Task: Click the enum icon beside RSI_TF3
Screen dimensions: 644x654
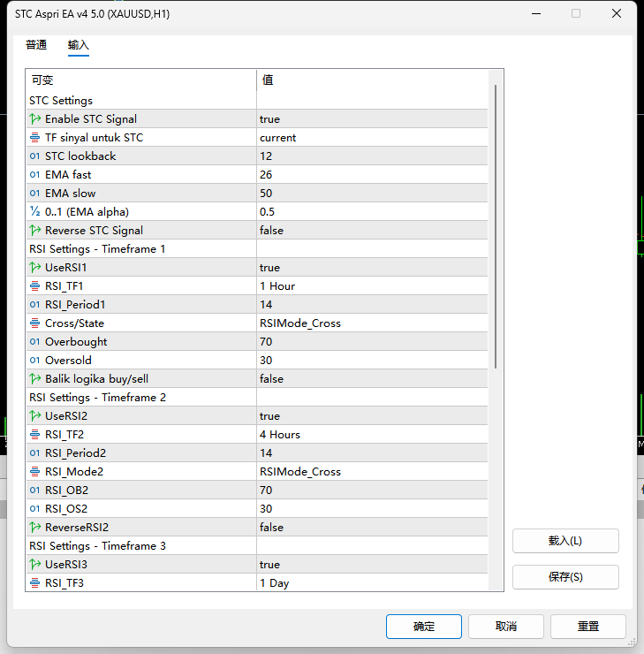Action: pos(35,583)
